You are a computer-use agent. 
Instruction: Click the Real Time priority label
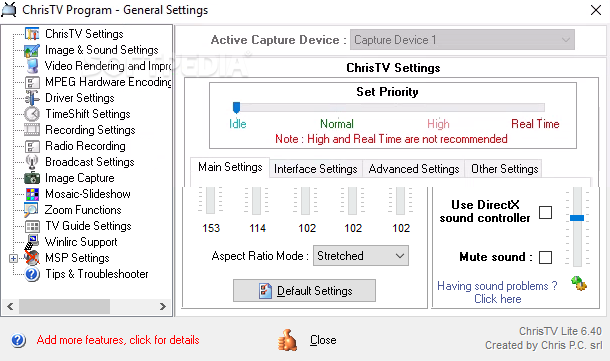pyautogui.click(x=535, y=124)
